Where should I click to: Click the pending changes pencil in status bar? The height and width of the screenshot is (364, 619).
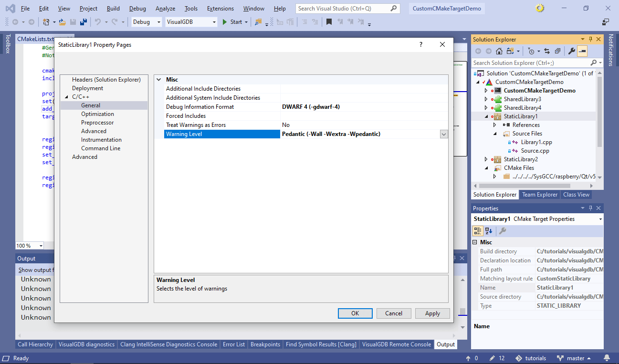(492, 358)
